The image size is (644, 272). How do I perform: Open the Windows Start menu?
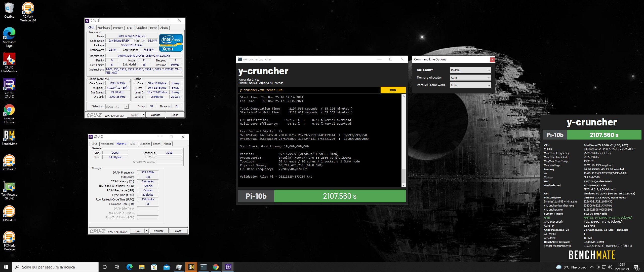(6, 267)
